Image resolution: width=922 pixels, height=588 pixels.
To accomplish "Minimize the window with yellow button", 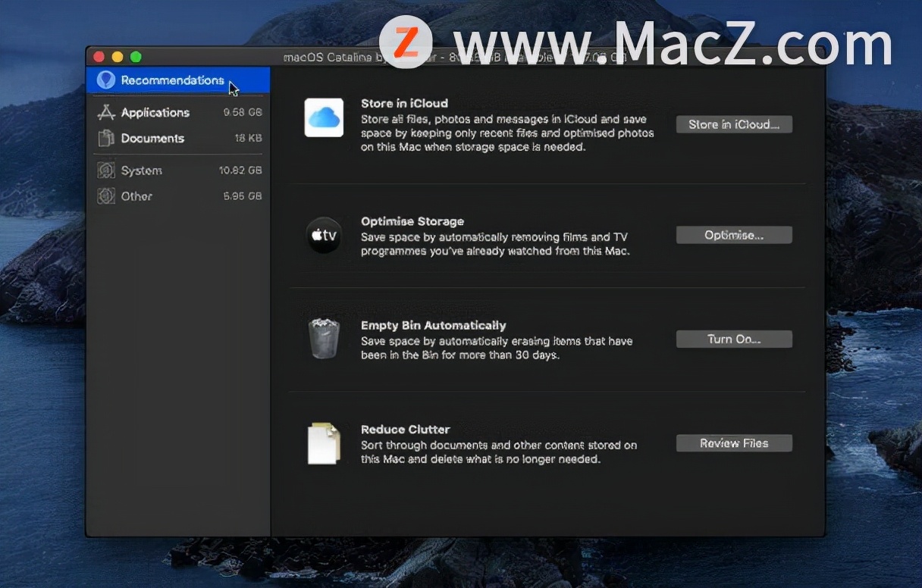I will click(x=118, y=57).
